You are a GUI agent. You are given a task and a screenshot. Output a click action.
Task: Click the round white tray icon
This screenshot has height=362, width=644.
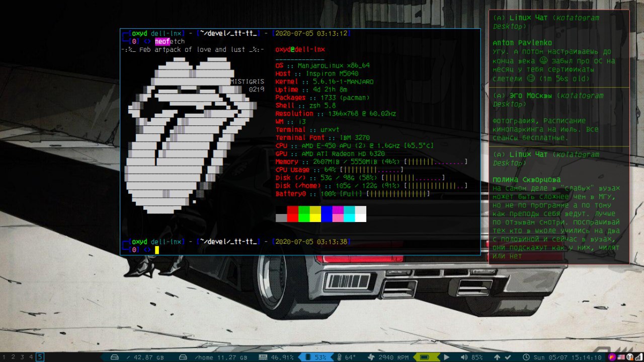click(x=629, y=357)
